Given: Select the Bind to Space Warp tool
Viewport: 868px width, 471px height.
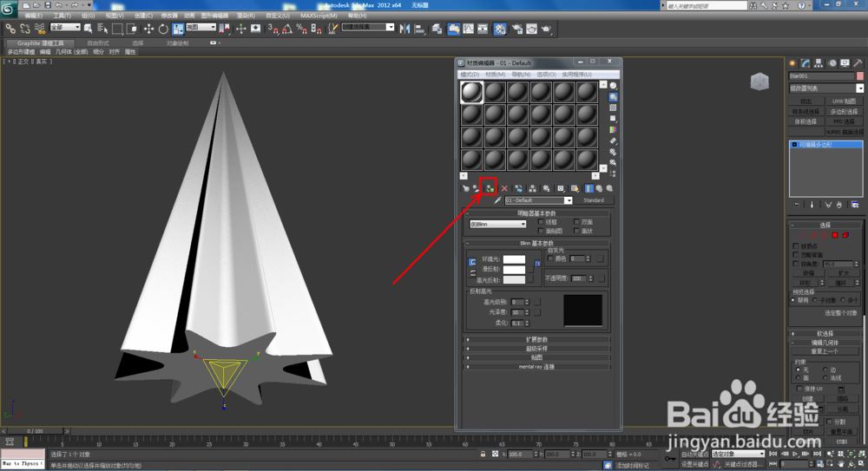Looking at the screenshot, I should click(39, 29).
